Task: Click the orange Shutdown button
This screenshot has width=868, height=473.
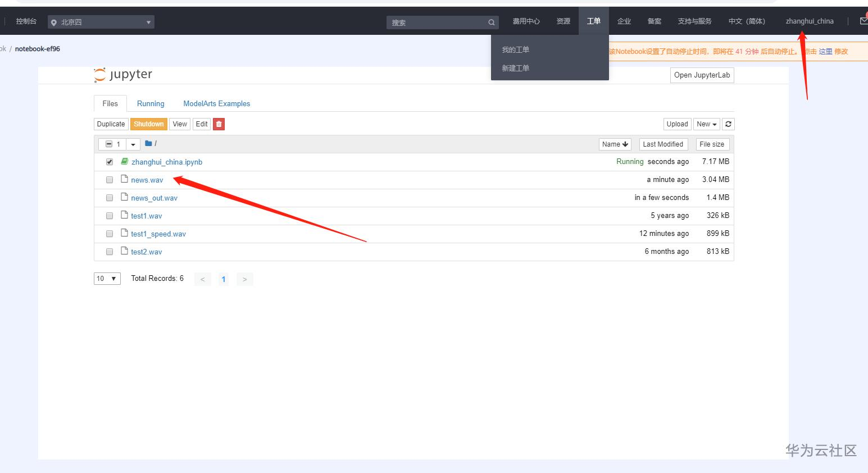Action: pos(149,124)
